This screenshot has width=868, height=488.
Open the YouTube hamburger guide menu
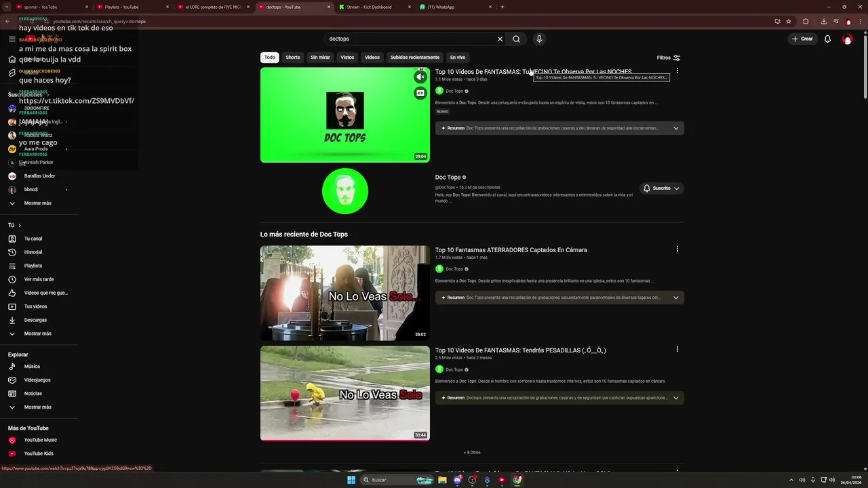point(12,39)
